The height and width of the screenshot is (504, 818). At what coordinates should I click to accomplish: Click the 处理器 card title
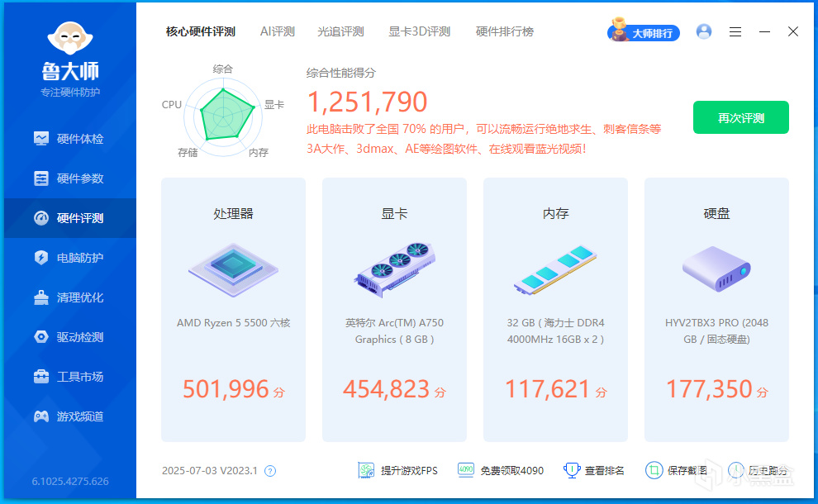coord(233,213)
